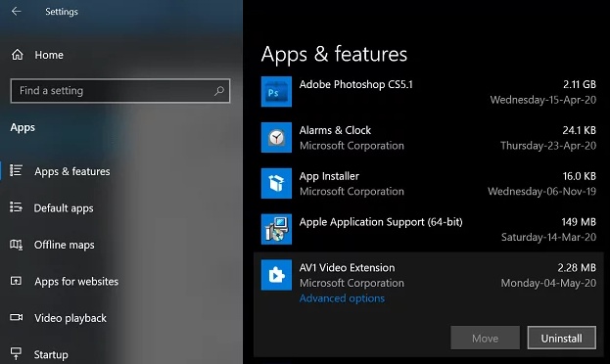Click the Apps category heading in sidebar
Image resolution: width=610 pixels, height=364 pixels.
click(x=23, y=127)
